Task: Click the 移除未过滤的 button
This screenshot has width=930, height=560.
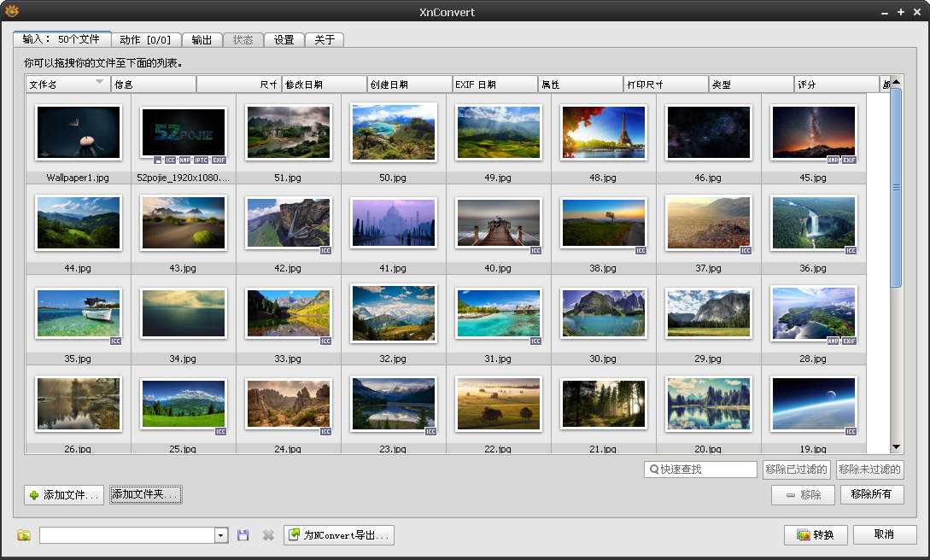Action: 869,470
